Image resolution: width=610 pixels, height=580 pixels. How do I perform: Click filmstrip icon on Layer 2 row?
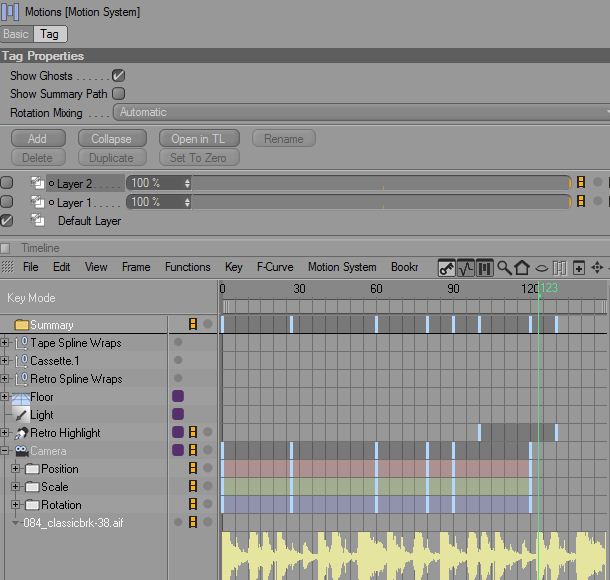click(580, 183)
